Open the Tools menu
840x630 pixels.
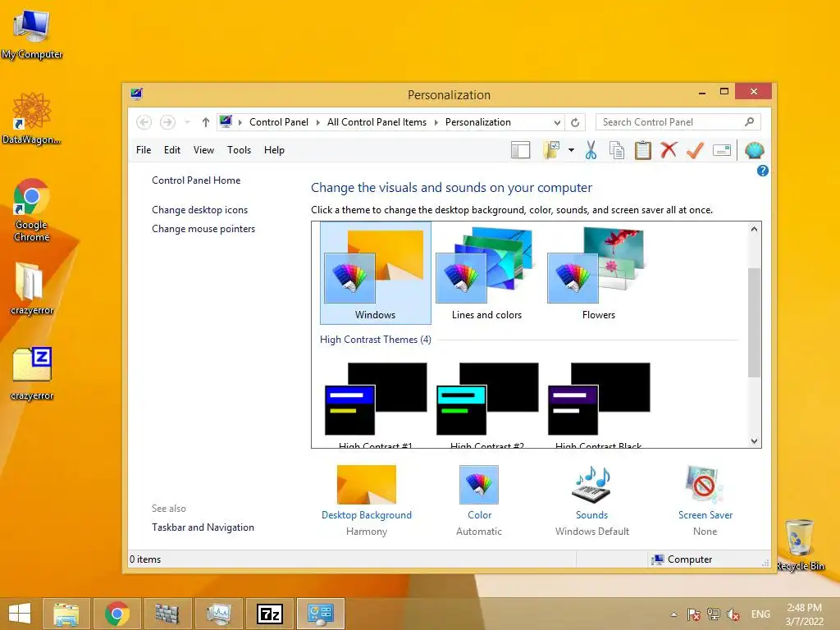point(239,150)
